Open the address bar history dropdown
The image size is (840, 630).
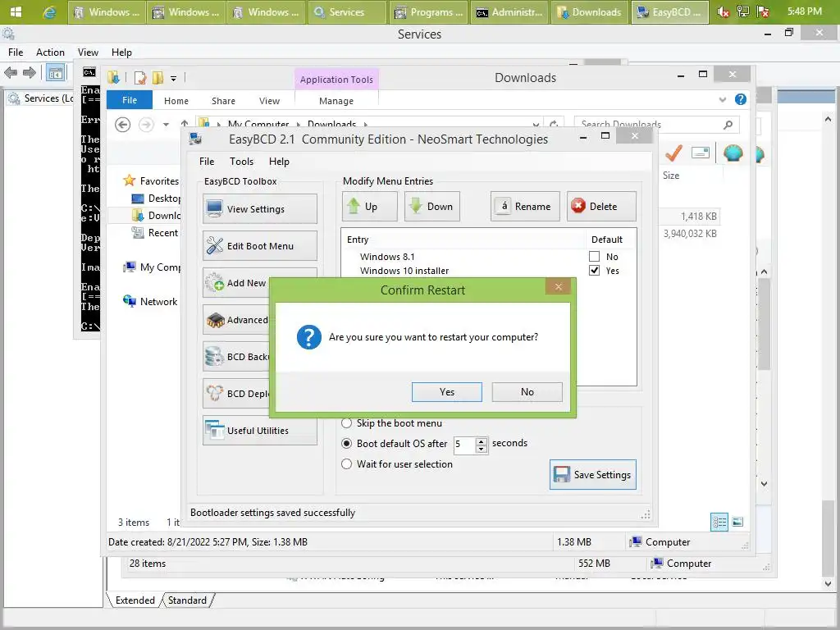pyautogui.click(x=536, y=125)
